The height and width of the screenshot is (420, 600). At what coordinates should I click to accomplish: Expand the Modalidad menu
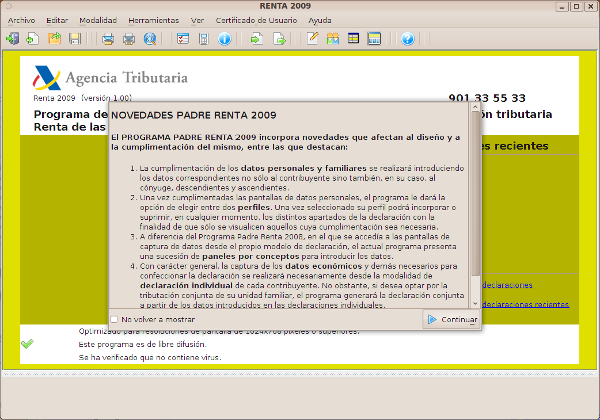click(97, 19)
